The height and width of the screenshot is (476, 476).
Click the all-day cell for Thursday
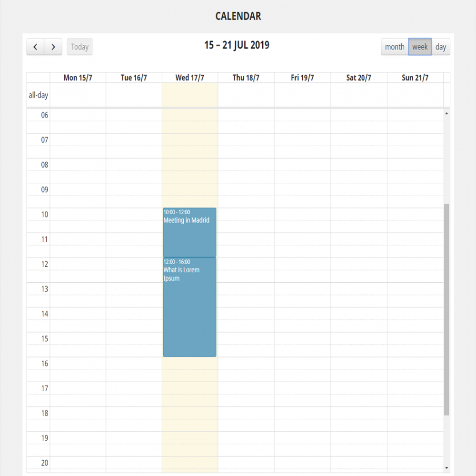pos(246,95)
